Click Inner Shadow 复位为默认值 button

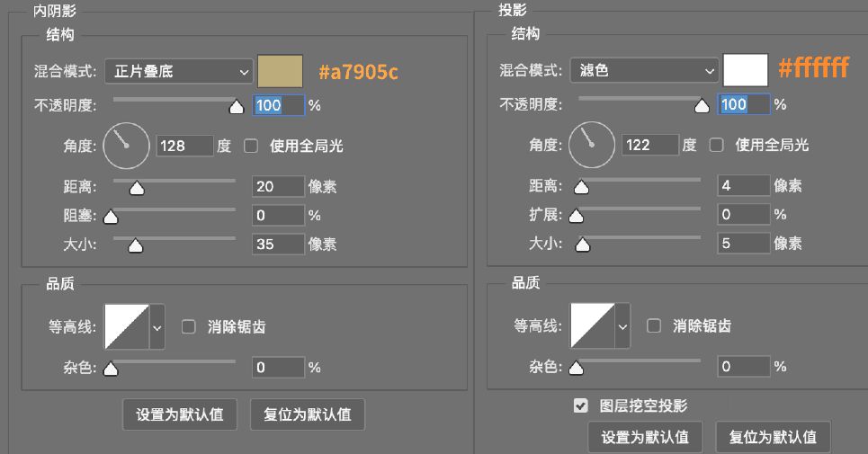point(308,414)
